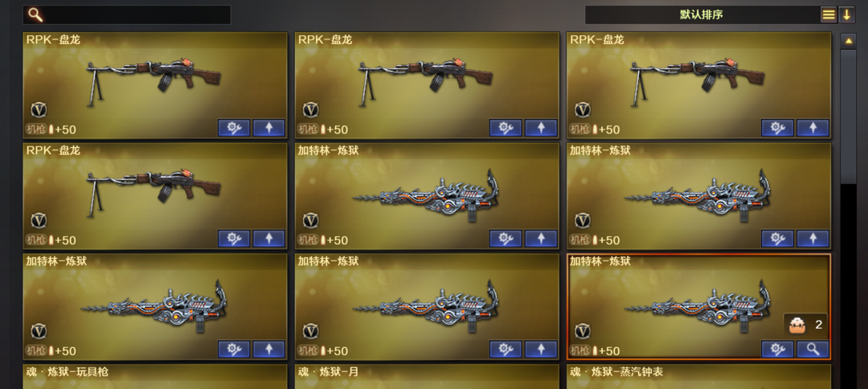
Task: Click the backpack icon showing count 2
Action: pyautogui.click(x=796, y=326)
